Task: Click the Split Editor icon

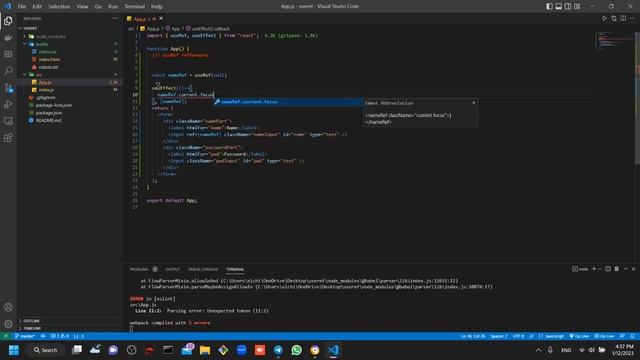Action: pos(623,18)
